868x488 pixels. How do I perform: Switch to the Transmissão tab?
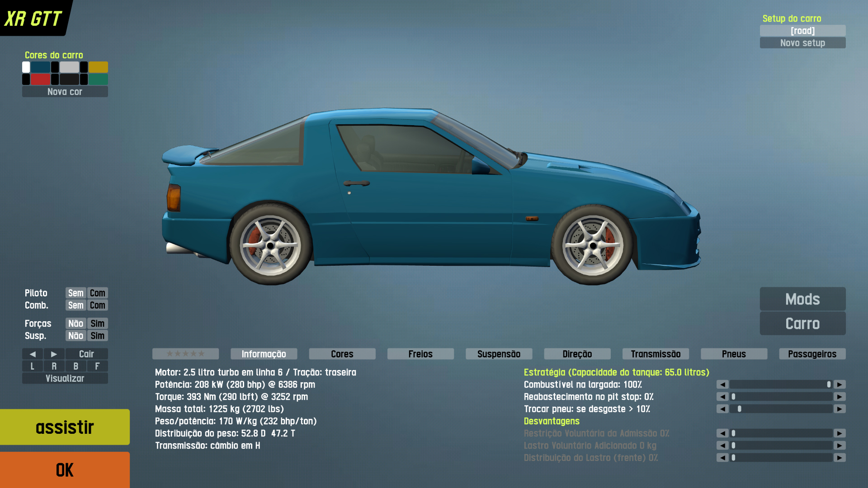(x=656, y=354)
